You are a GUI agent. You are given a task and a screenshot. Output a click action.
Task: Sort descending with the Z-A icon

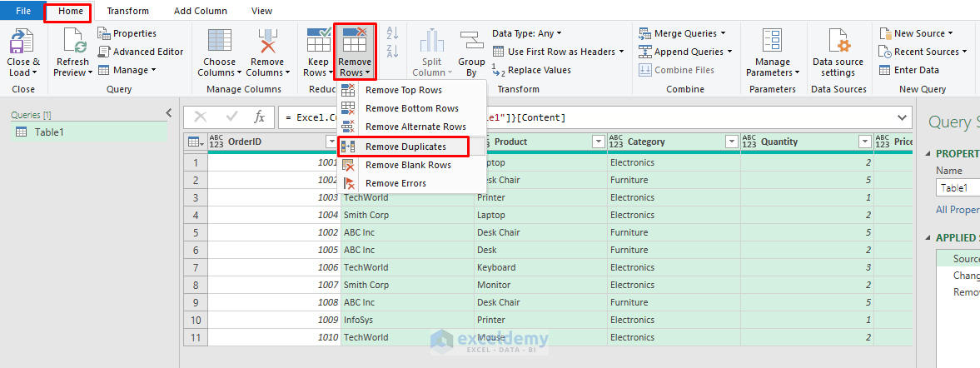(392, 51)
